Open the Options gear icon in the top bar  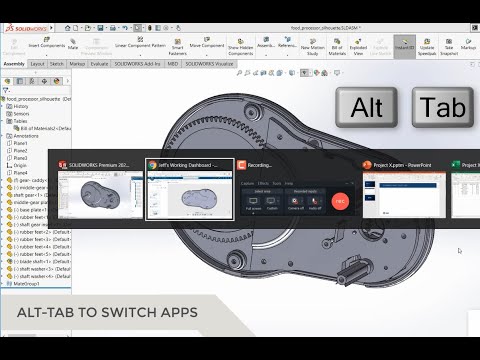coord(166,28)
